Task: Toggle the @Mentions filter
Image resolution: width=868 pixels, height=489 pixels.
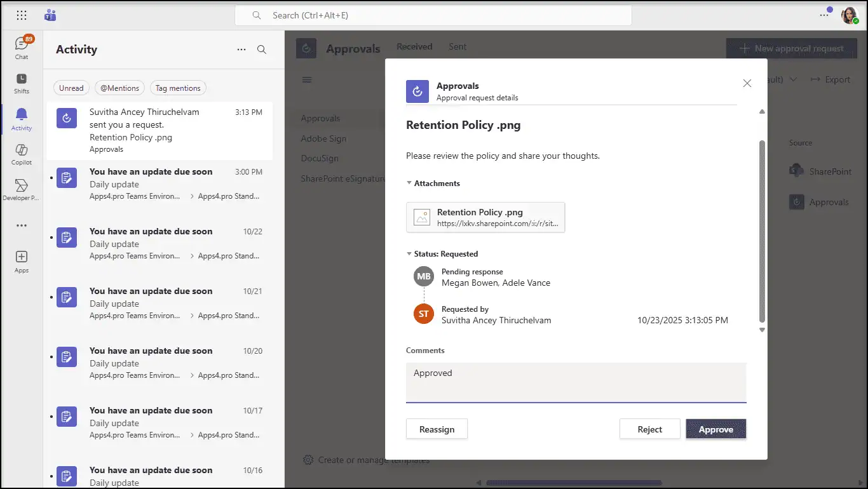Action: tap(119, 88)
